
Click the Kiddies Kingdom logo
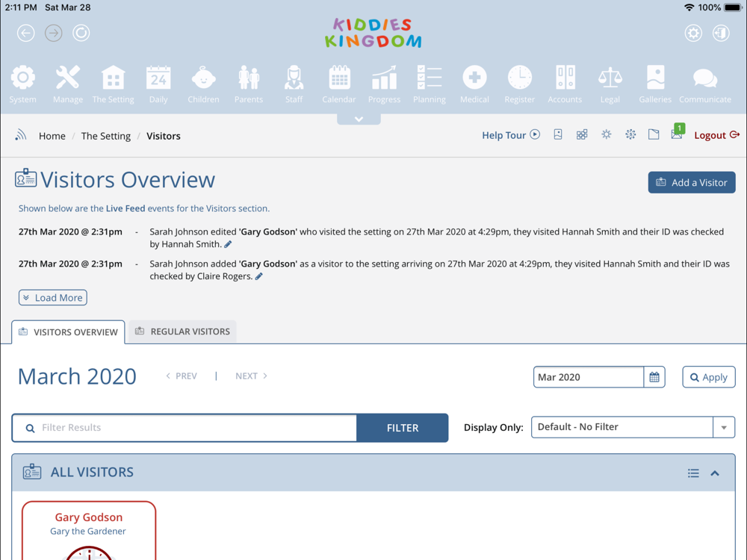(x=373, y=34)
